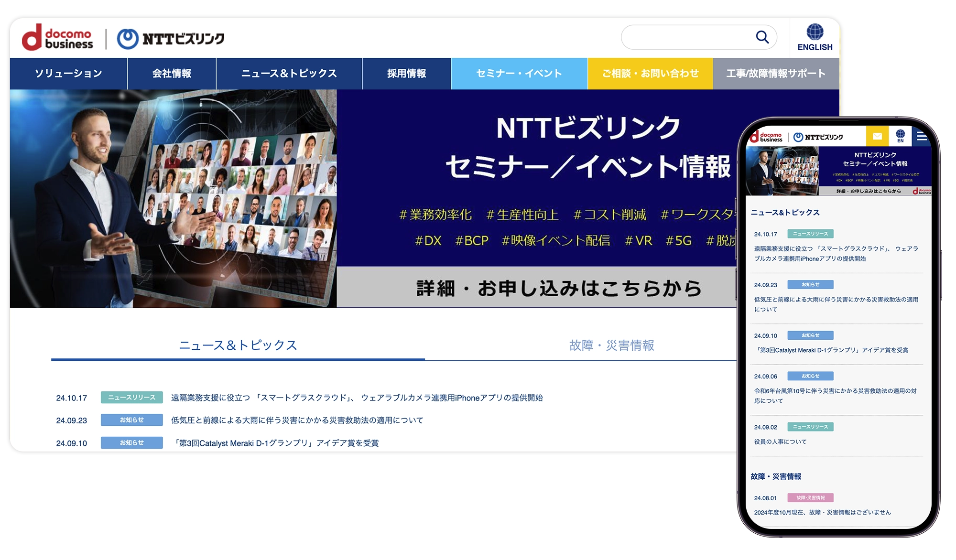Open the Catalyst Meraki D-1グランプリ link on desktop
Screen dimensions: 956x560
tap(275, 443)
